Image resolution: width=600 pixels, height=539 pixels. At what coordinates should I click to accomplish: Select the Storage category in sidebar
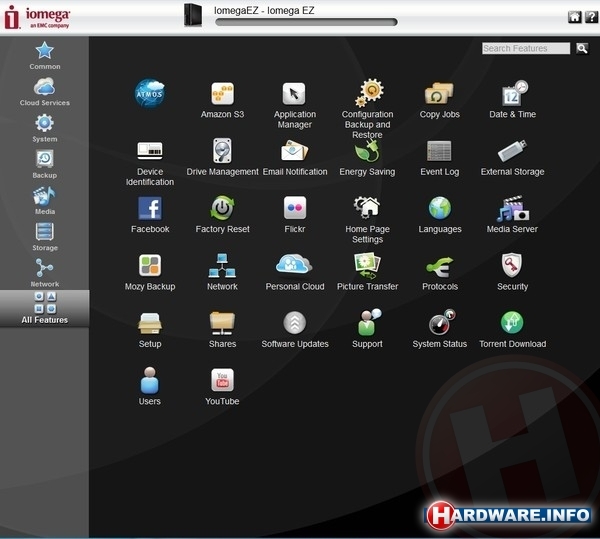tap(45, 237)
